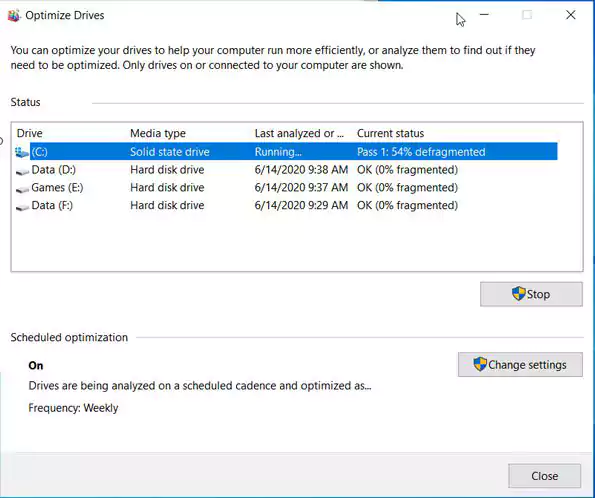
Task: Sort by the Media type column header
Action: 158,134
